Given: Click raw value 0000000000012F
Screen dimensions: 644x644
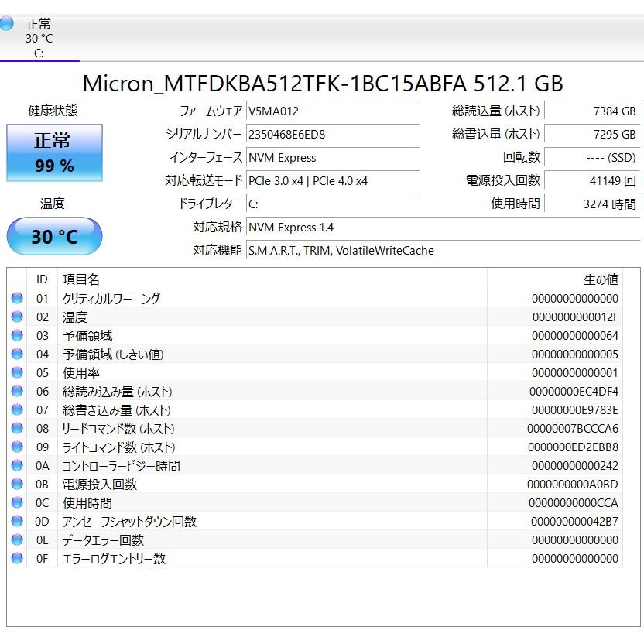Looking at the screenshot, I should tap(575, 317).
